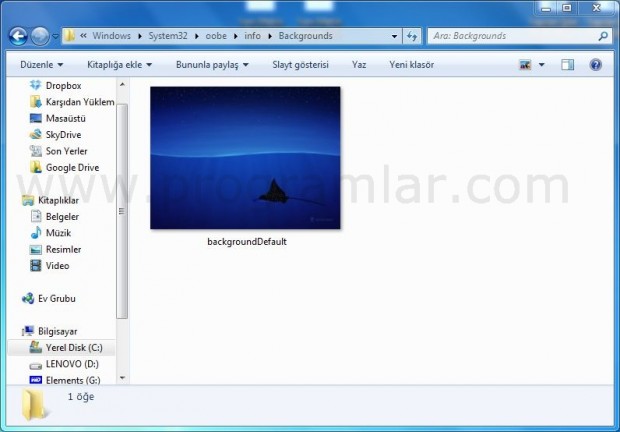Image resolution: width=620 pixels, height=432 pixels.
Task: Open the Belgeler library
Action: click(x=54, y=217)
